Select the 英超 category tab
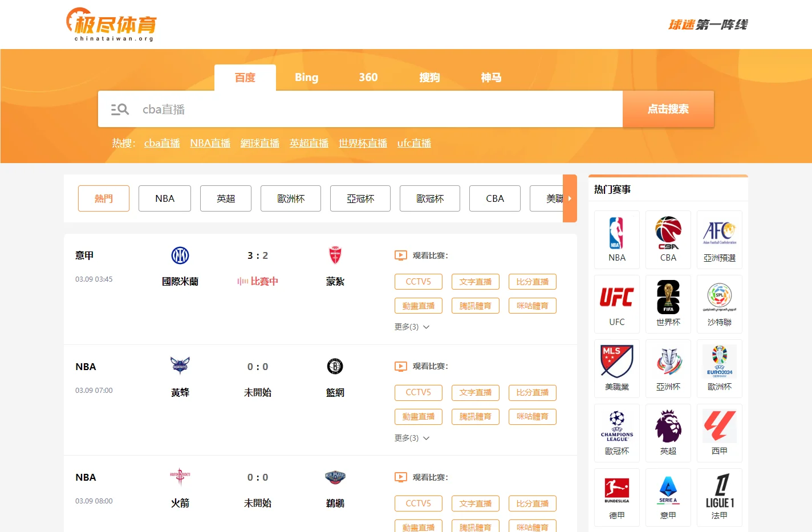The image size is (812, 532). [226, 198]
